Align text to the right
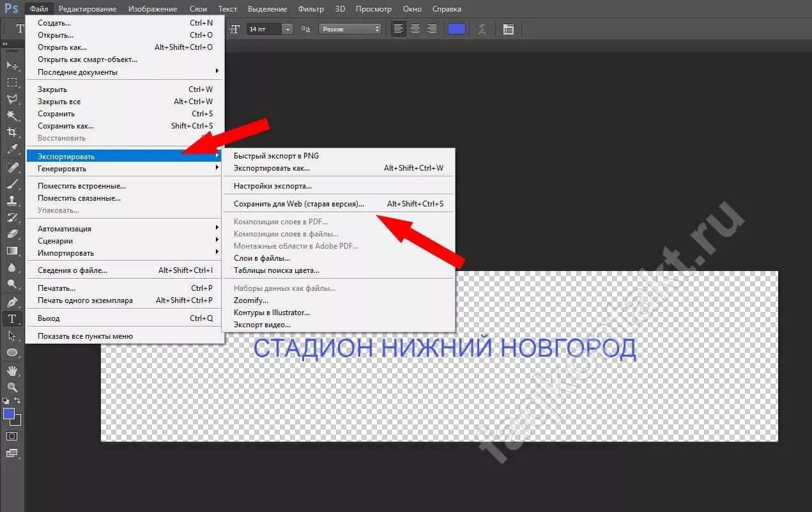Viewport: 812px width, 512px height. [x=432, y=29]
